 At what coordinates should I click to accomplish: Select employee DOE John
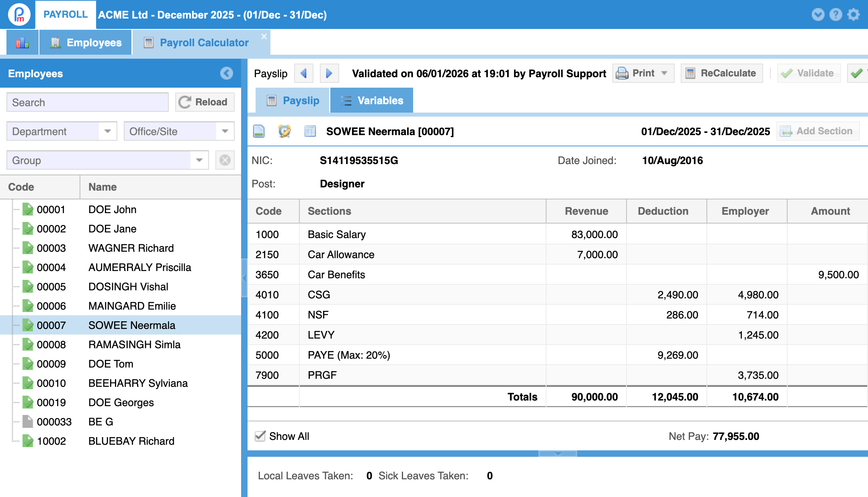click(121, 209)
